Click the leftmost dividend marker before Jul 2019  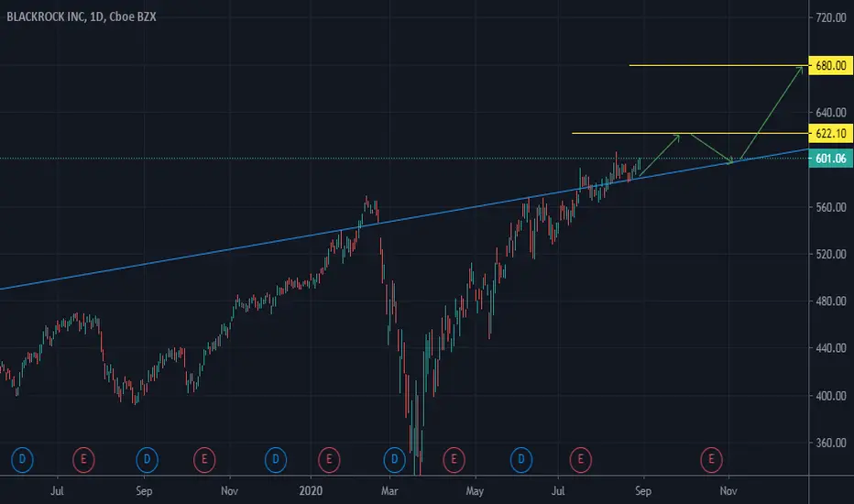(x=22, y=459)
